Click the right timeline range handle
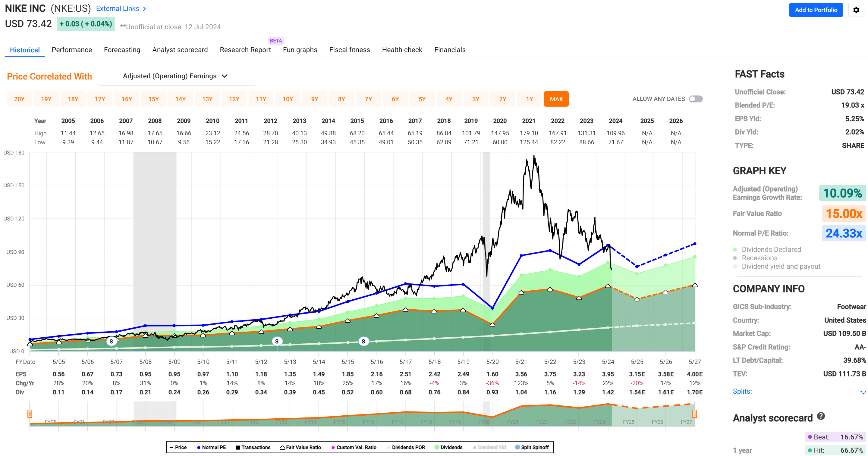The height and width of the screenshot is (456, 868). 694,414
